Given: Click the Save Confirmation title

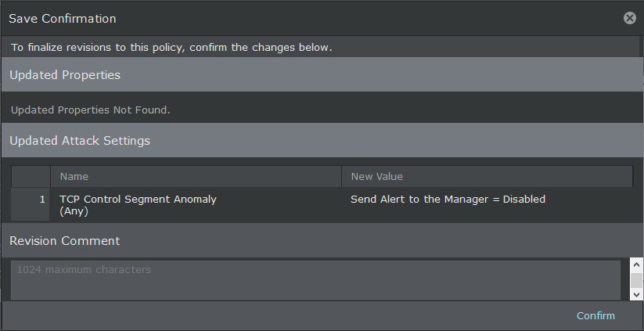Looking at the screenshot, I should [63, 19].
